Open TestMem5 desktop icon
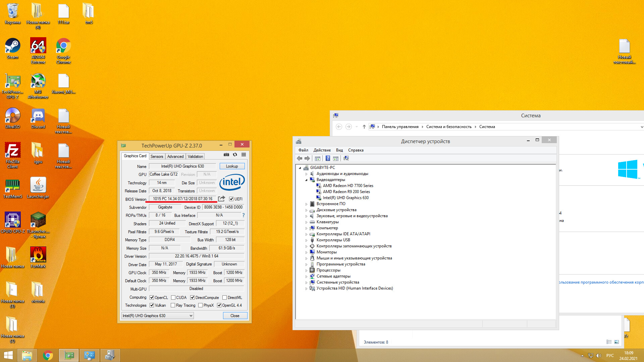Viewport: 644px width, 362px height. click(x=12, y=188)
